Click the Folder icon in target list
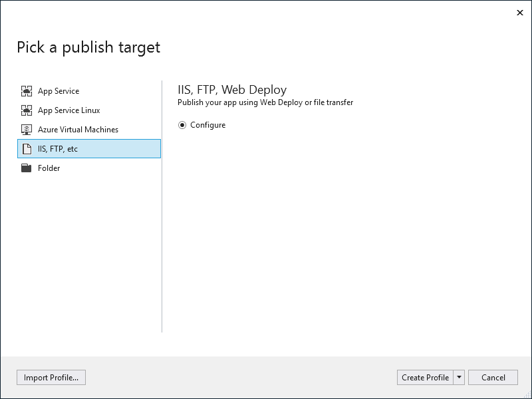The width and height of the screenshot is (532, 399). point(26,168)
